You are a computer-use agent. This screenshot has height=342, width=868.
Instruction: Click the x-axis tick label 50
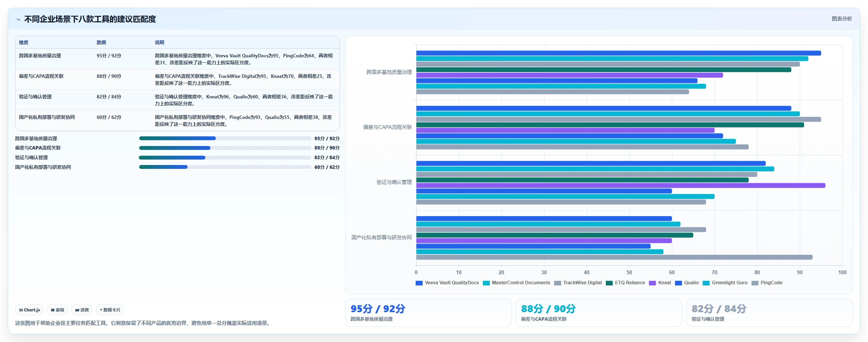pos(629,272)
